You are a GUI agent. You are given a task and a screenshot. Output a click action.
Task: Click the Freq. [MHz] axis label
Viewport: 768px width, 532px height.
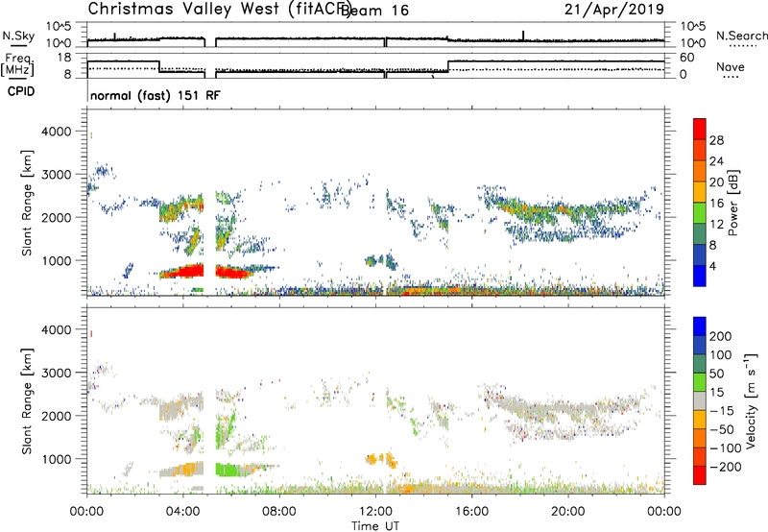click(17, 65)
